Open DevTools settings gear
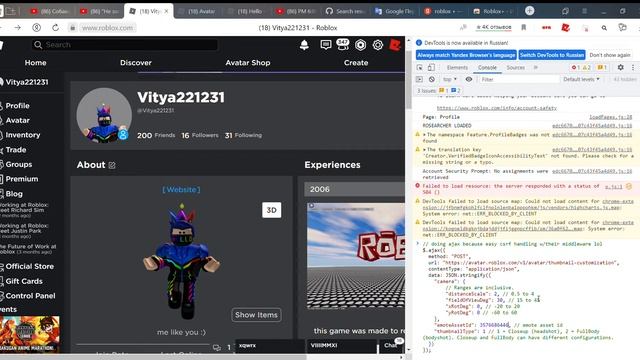Viewport: 640px width, 360px height. click(x=620, y=67)
